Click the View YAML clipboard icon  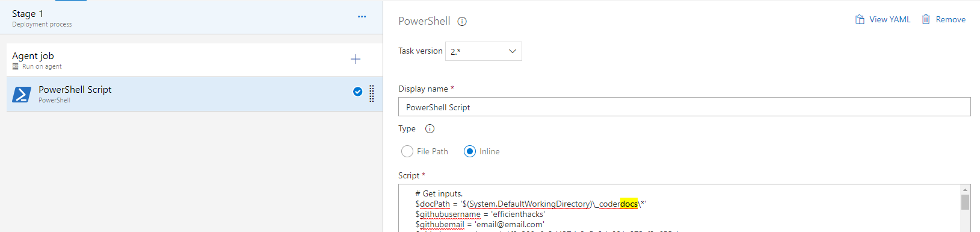(860, 19)
